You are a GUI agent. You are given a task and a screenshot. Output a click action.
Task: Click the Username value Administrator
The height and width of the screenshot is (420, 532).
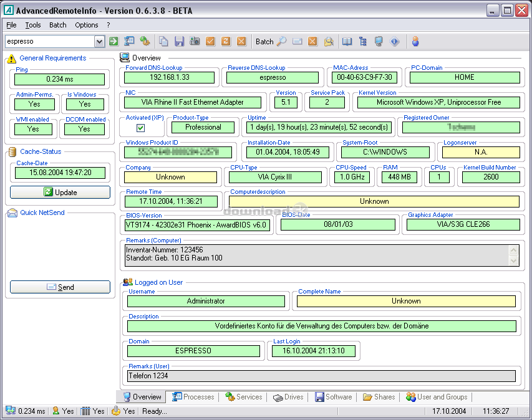206,301
